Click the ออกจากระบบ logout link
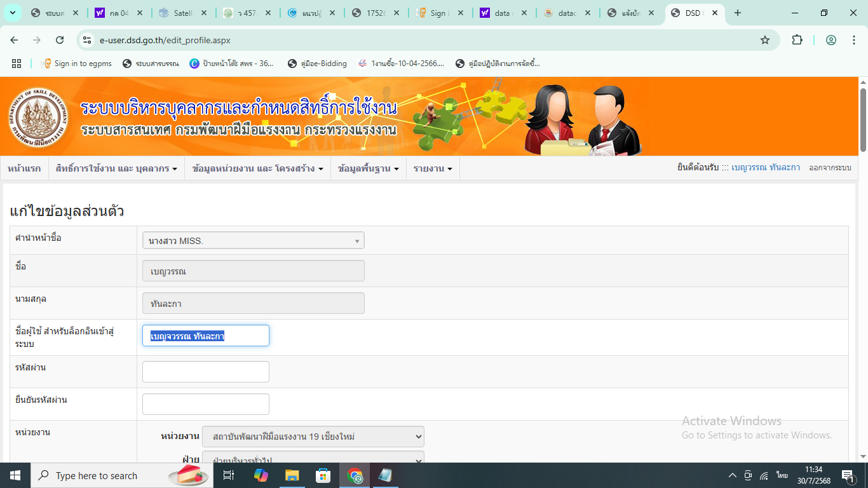 830,168
